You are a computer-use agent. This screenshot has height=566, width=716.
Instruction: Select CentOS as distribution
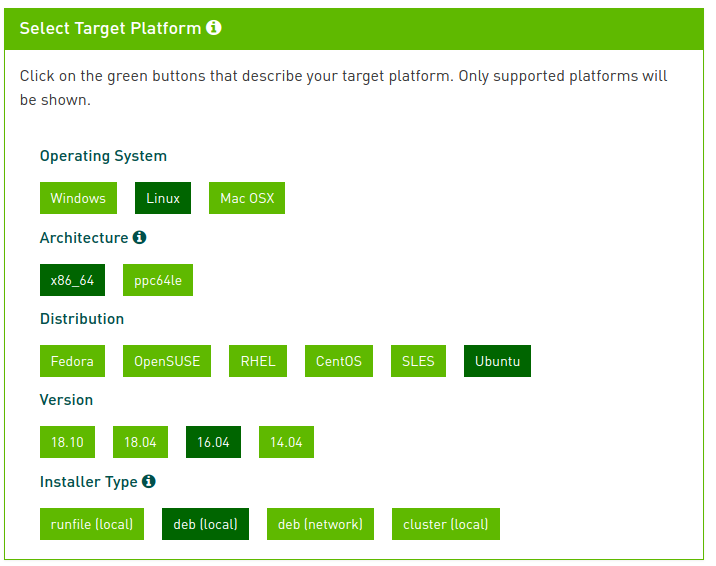(x=339, y=361)
